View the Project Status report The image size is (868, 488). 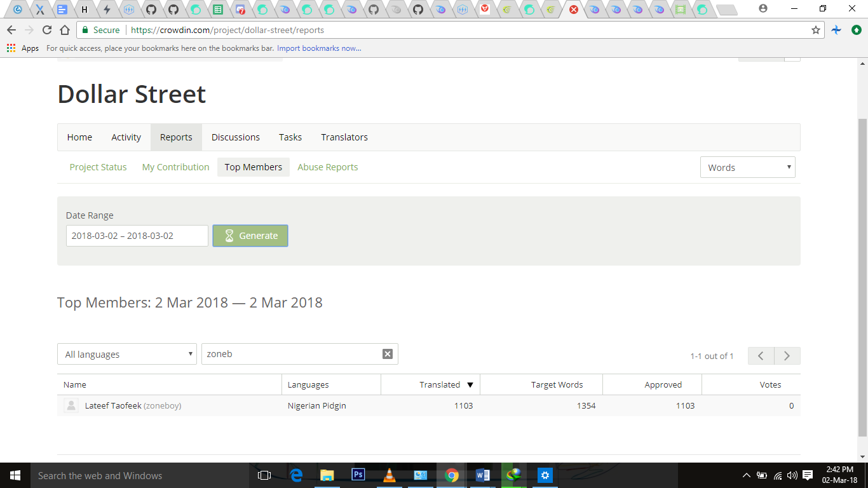98,167
